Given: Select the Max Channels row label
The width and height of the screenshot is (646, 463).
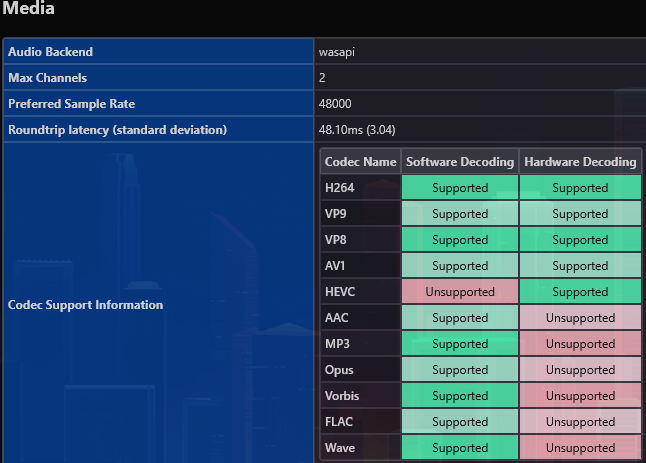Looking at the screenshot, I should click(x=47, y=77).
